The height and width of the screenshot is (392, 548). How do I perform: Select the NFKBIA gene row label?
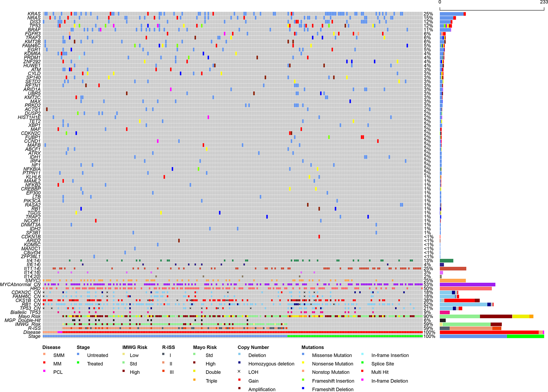point(32,169)
